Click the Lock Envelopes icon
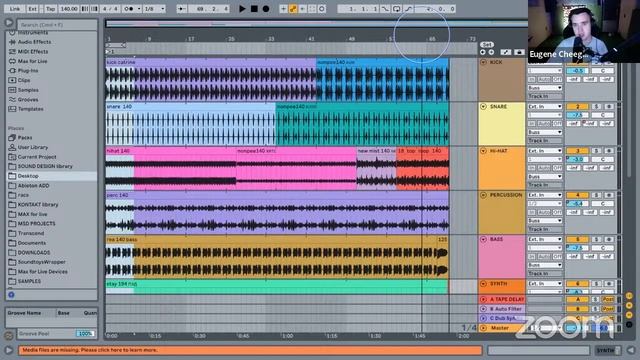Image resolution: width=640 pixels, height=360 pixels. point(519,52)
